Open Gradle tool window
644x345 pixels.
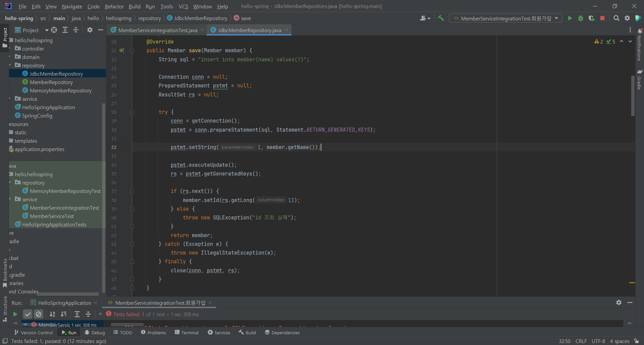tap(640, 80)
